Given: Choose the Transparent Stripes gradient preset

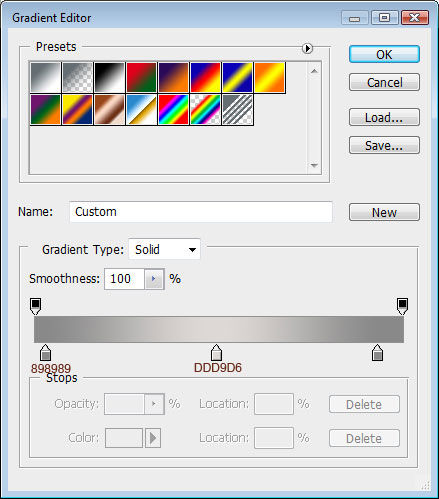Looking at the screenshot, I should tap(238, 109).
